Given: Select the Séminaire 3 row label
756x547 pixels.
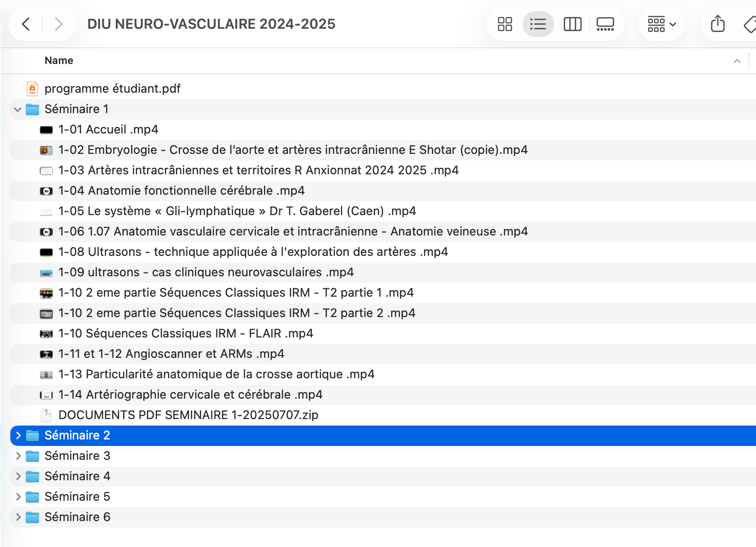Looking at the screenshot, I should pos(77,456).
